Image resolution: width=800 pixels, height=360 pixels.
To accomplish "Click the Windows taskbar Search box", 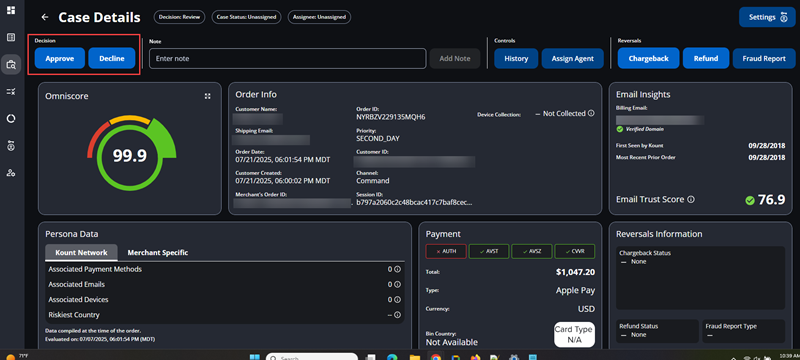I will click(312, 357).
